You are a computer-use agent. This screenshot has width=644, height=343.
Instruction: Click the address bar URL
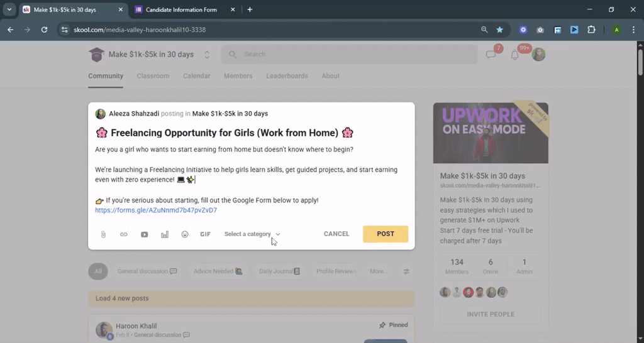140,30
